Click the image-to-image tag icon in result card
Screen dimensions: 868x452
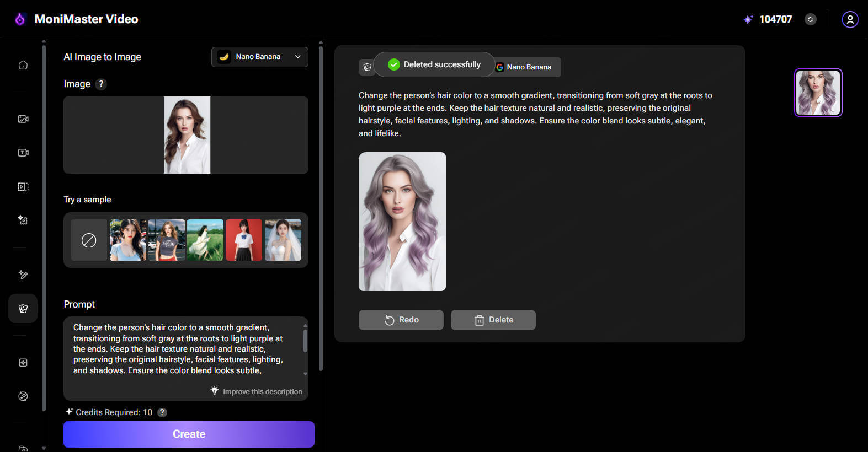(x=368, y=67)
